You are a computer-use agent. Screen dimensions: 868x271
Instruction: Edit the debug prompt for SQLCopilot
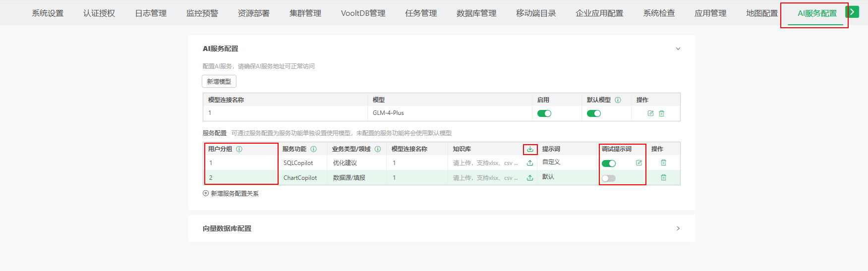[x=639, y=163]
